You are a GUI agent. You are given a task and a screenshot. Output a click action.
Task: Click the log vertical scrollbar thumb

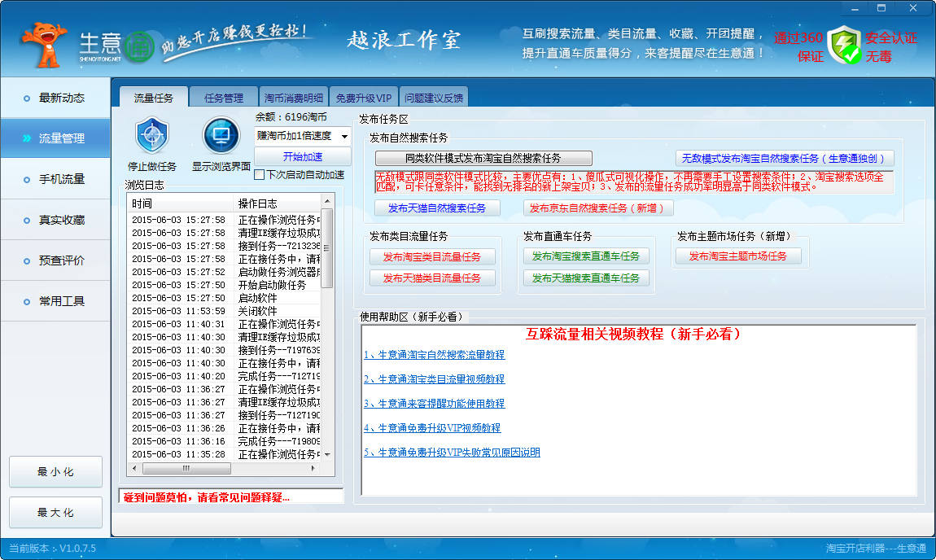click(x=326, y=247)
